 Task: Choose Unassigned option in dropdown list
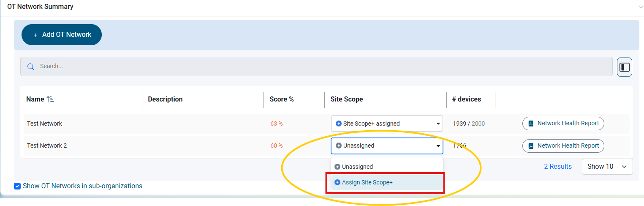[387, 167]
